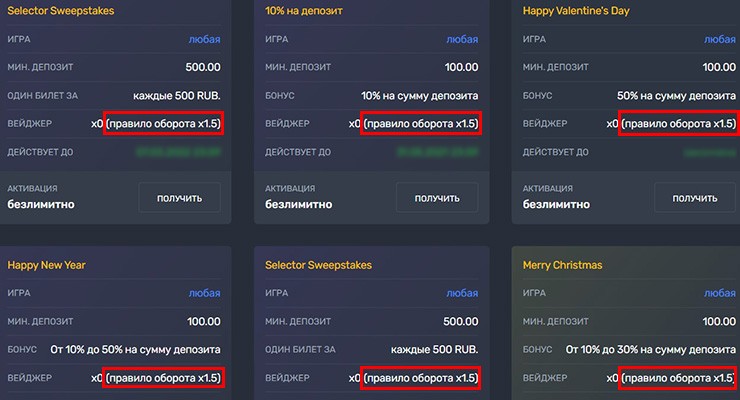Viewport: 740px width, 400px height.
Task: Open the 10% на депозит card title
Action: (x=306, y=11)
